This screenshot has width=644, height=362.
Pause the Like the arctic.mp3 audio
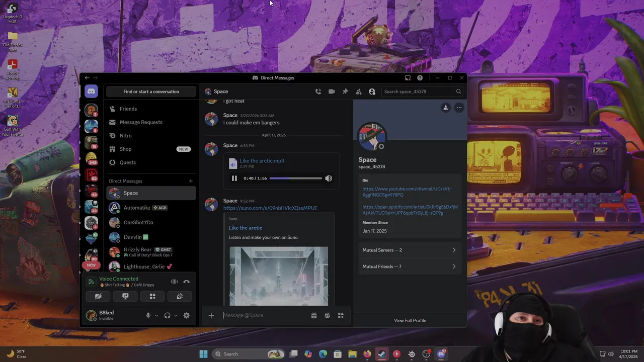pyautogui.click(x=234, y=178)
